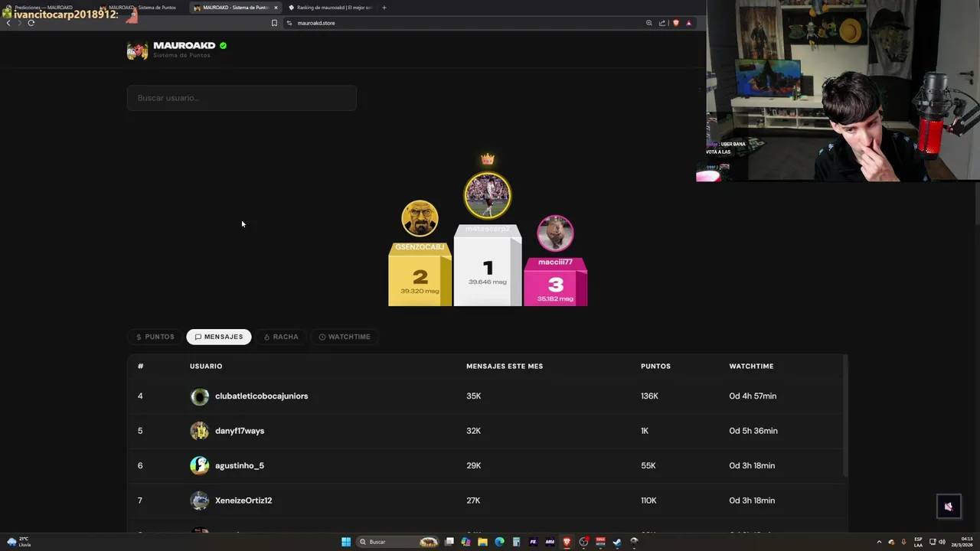The height and width of the screenshot is (551, 980).
Task: Click the MENSAJES ESTE MES column header
Action: pos(505,366)
